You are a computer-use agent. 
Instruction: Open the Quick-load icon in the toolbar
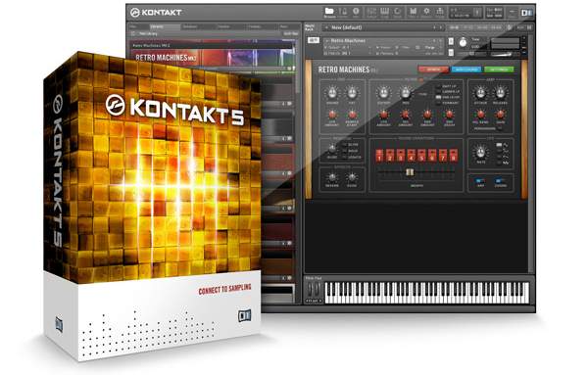coord(398,12)
